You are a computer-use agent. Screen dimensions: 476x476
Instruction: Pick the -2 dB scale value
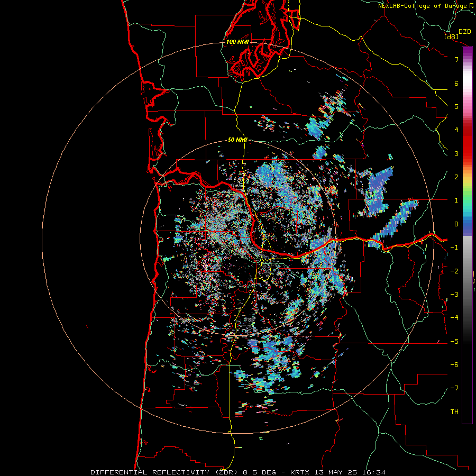coord(454,271)
